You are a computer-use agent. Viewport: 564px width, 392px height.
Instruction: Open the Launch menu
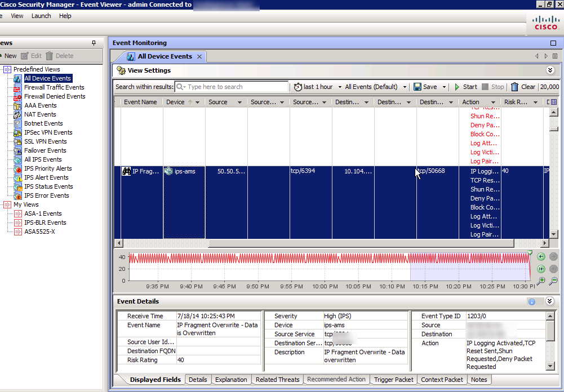41,16
